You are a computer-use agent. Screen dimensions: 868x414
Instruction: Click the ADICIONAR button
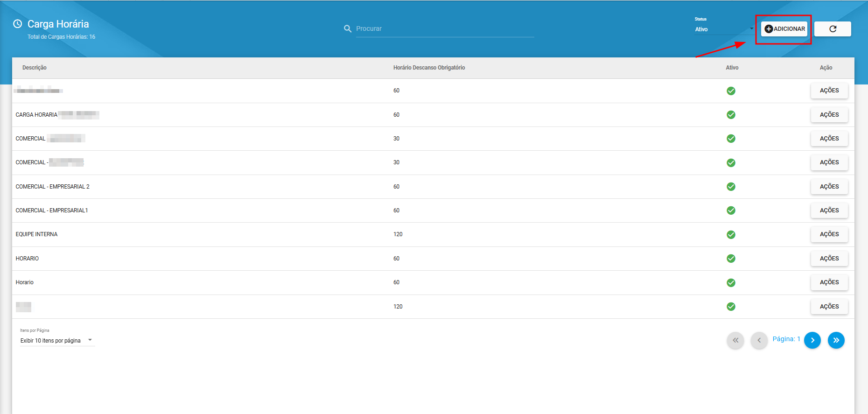click(784, 29)
